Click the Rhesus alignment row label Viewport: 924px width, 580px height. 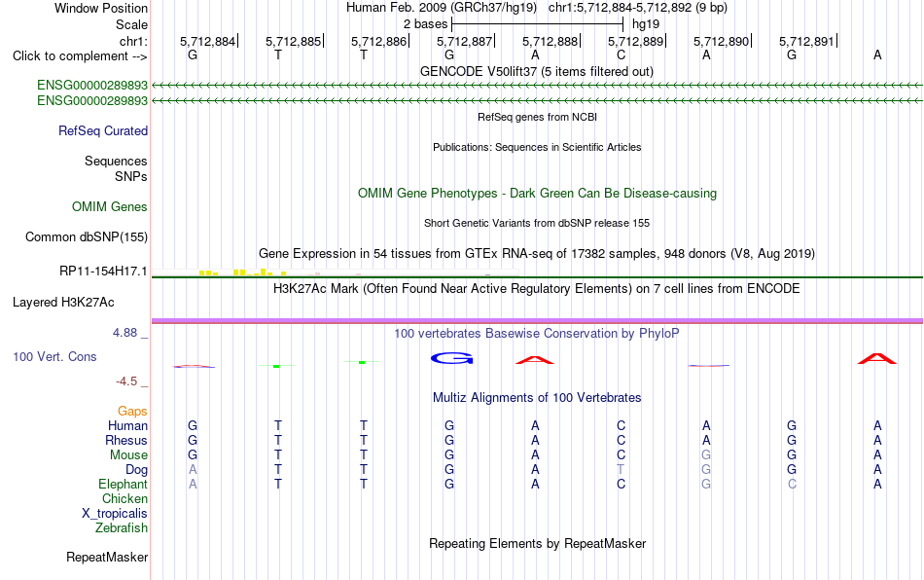(x=126, y=440)
